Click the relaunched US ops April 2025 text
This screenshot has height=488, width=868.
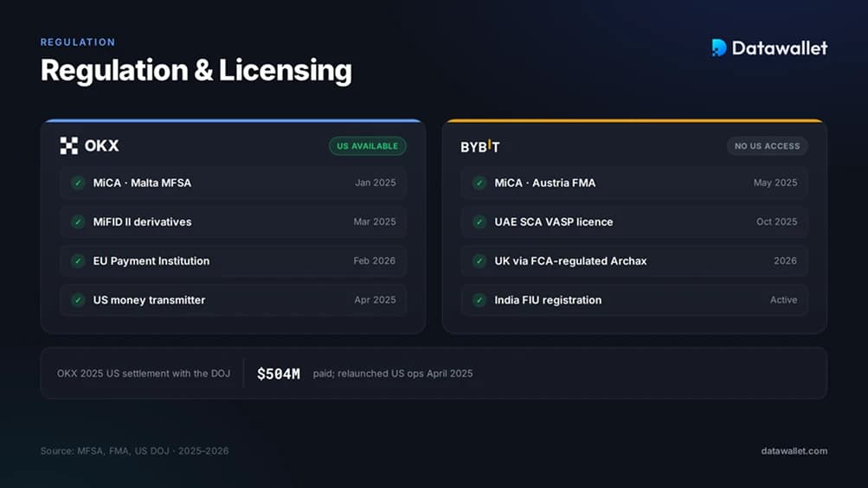(405, 374)
